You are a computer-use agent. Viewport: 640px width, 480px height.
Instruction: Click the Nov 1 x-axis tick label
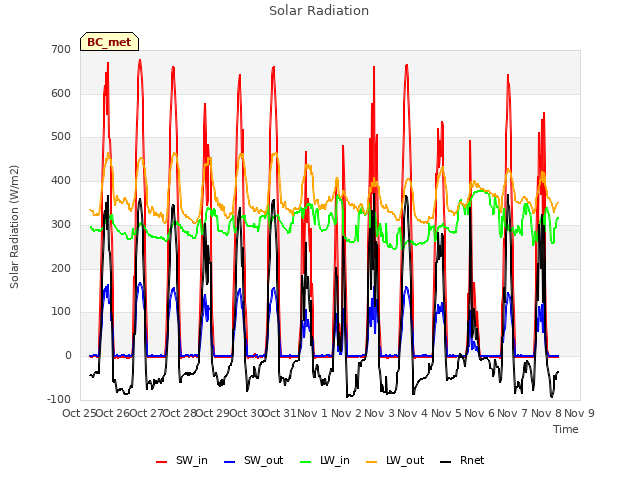(312, 413)
